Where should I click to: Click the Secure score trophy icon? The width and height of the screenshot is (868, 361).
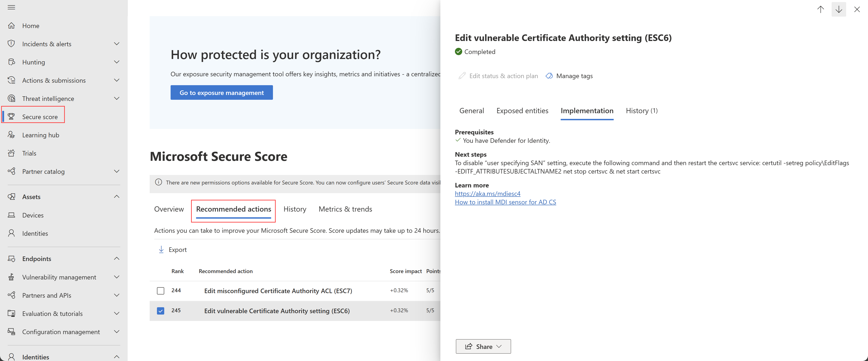pos(11,117)
